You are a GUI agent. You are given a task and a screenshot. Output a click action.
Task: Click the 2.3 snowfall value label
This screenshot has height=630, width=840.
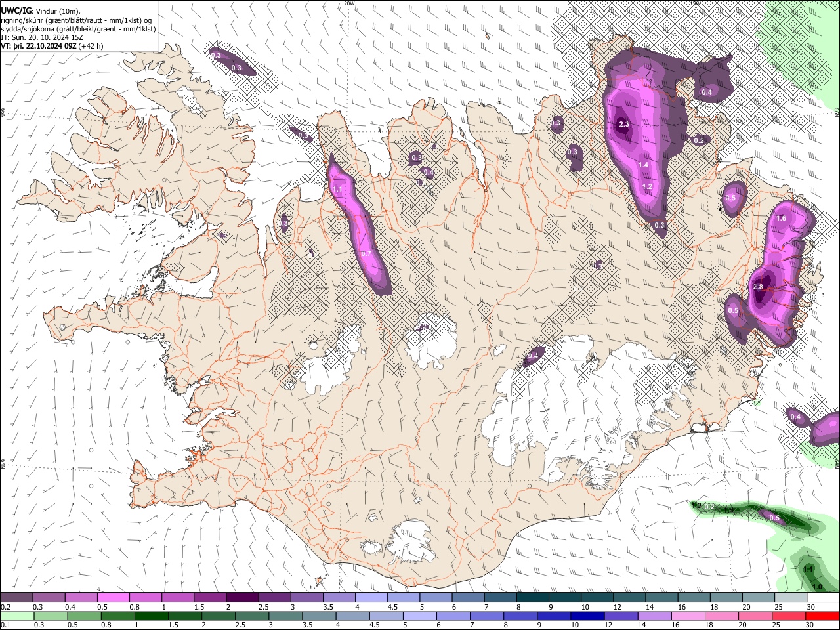click(x=624, y=124)
